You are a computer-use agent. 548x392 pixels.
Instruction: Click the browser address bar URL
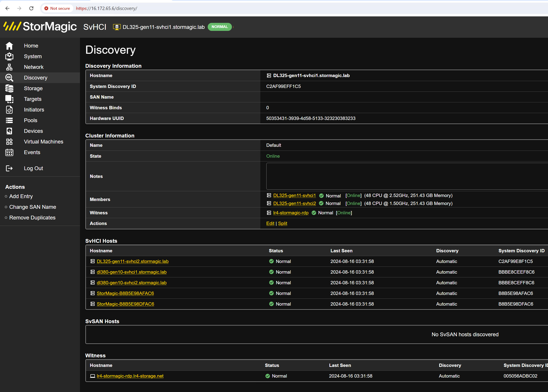pos(106,8)
